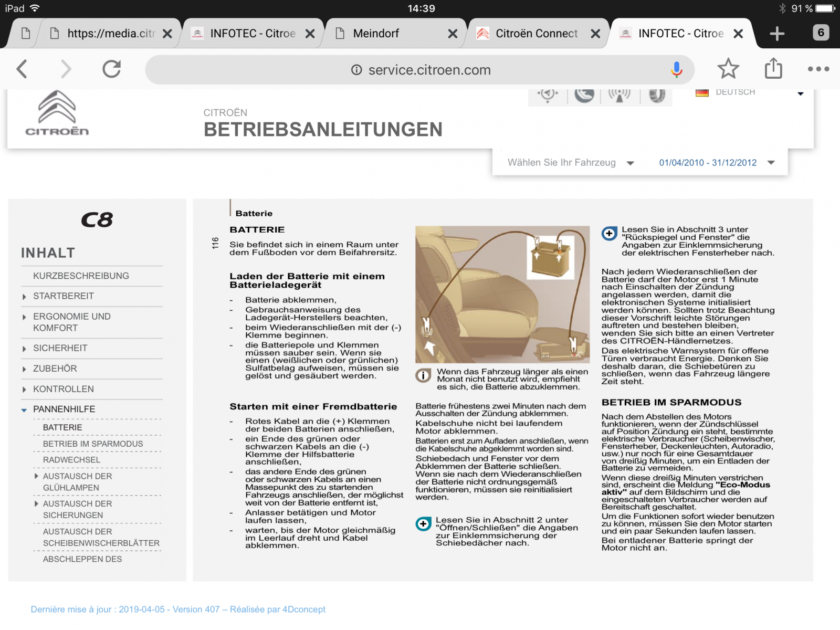The height and width of the screenshot is (630, 840).
Task: Open the KURZBESCHREIBUNG chapter
Action: [81, 276]
